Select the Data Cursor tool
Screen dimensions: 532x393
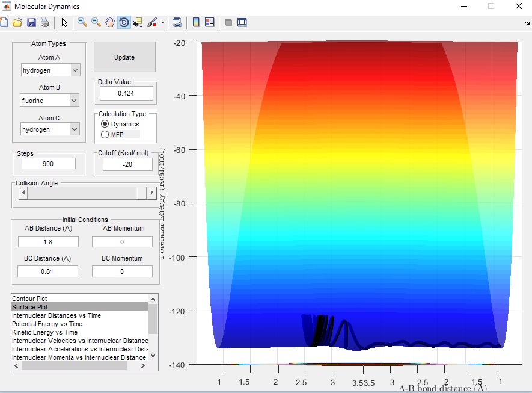[138, 23]
